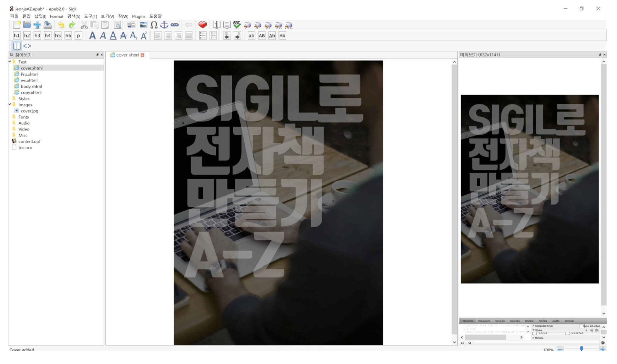
Task: Open the 도움말 menu
Action: tap(155, 16)
